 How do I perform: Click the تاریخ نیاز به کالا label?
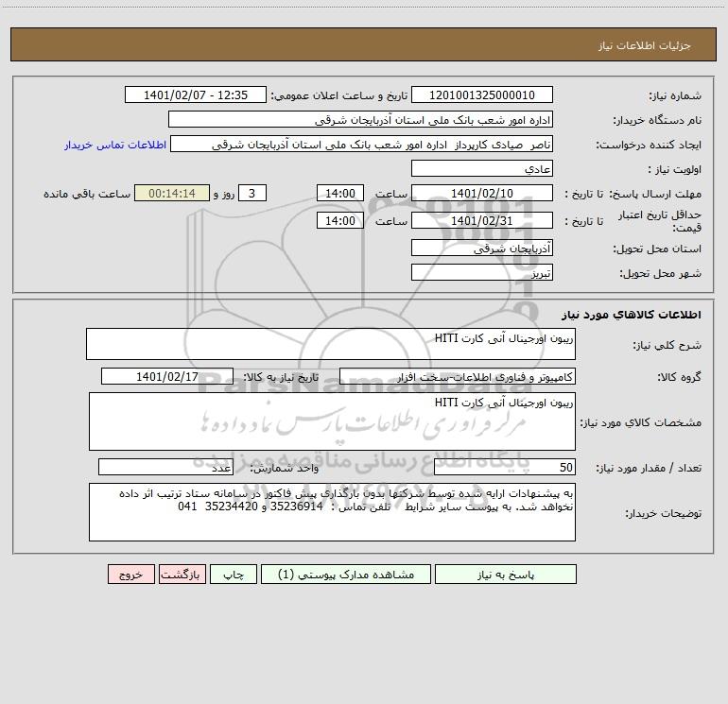point(282,377)
